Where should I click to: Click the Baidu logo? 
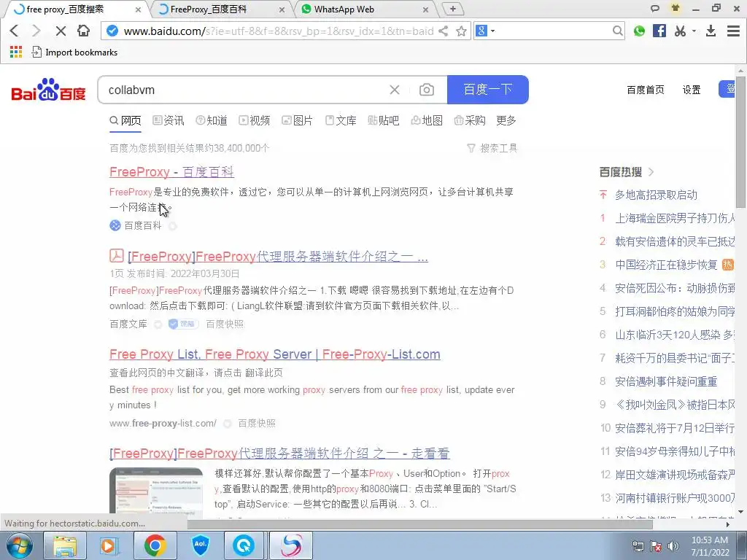48,90
